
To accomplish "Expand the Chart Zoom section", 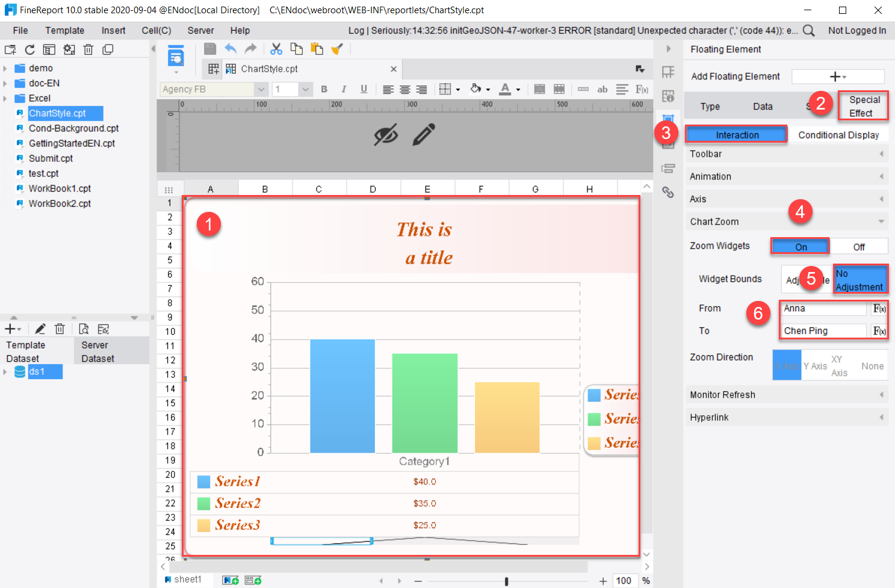I will tap(881, 221).
